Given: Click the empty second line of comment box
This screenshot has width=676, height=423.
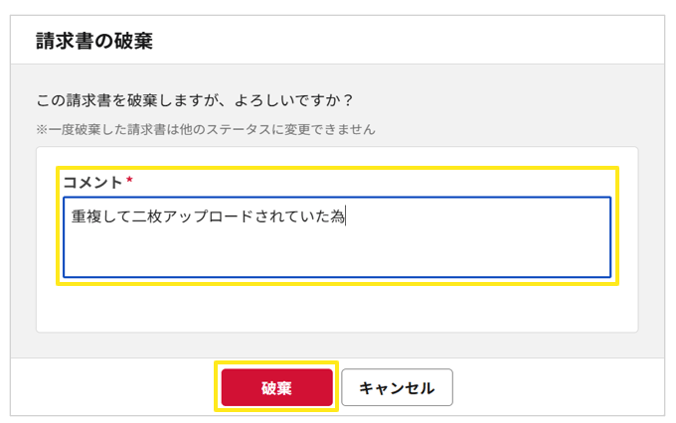Looking at the screenshot, I should tap(336, 250).
